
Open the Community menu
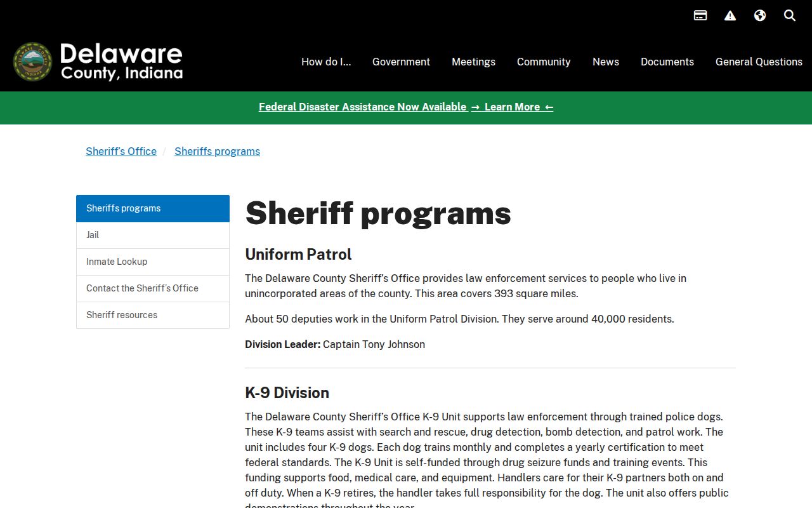pyautogui.click(x=544, y=62)
